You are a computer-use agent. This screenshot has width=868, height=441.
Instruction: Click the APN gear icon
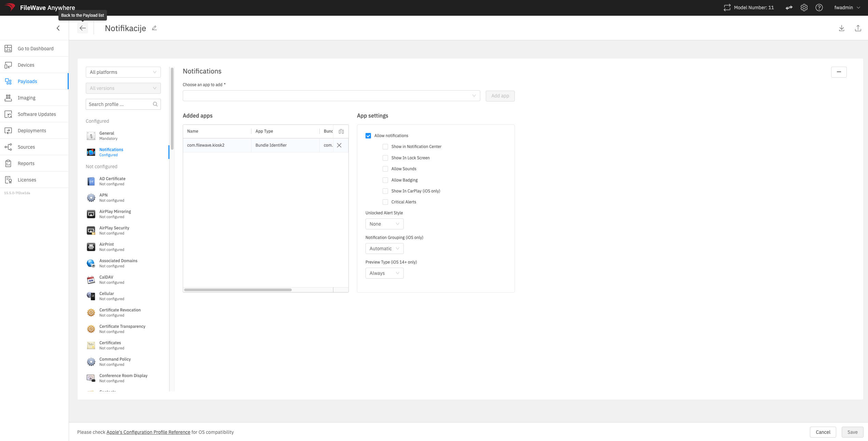[91, 198]
